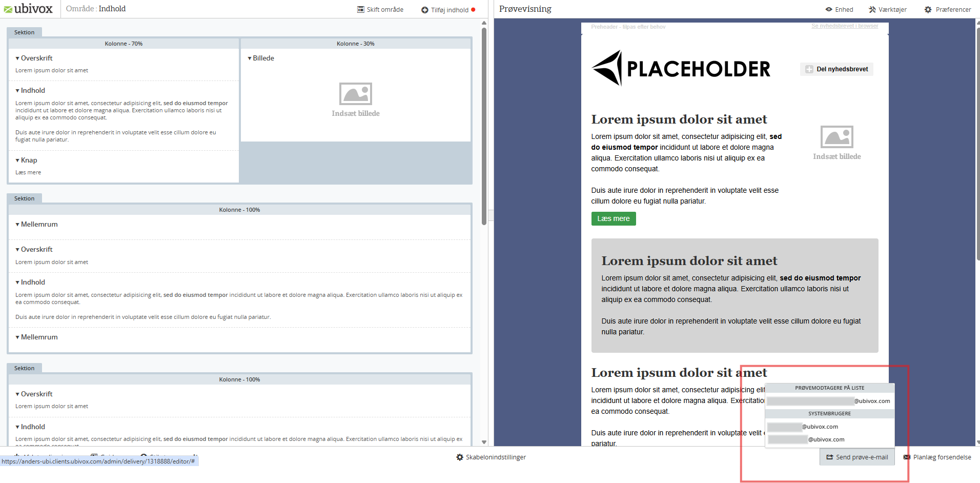
Task: Open Præferencer gear icon
Action: [928, 10]
